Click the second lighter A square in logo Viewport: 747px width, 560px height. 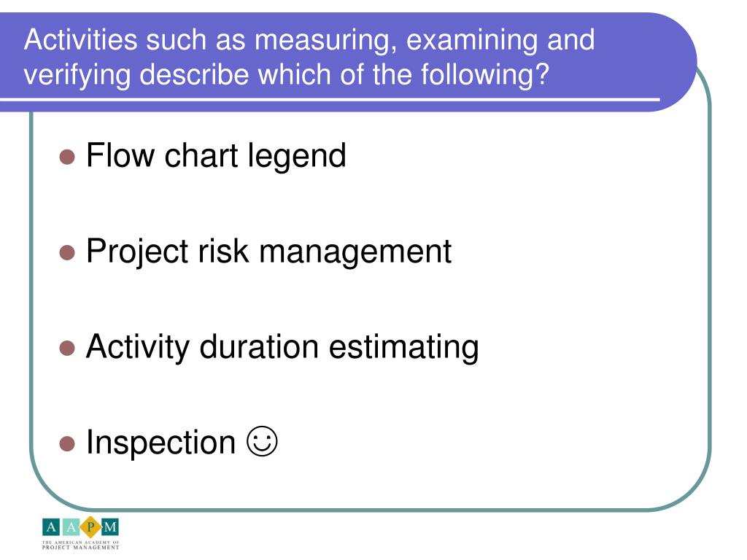[71, 527]
